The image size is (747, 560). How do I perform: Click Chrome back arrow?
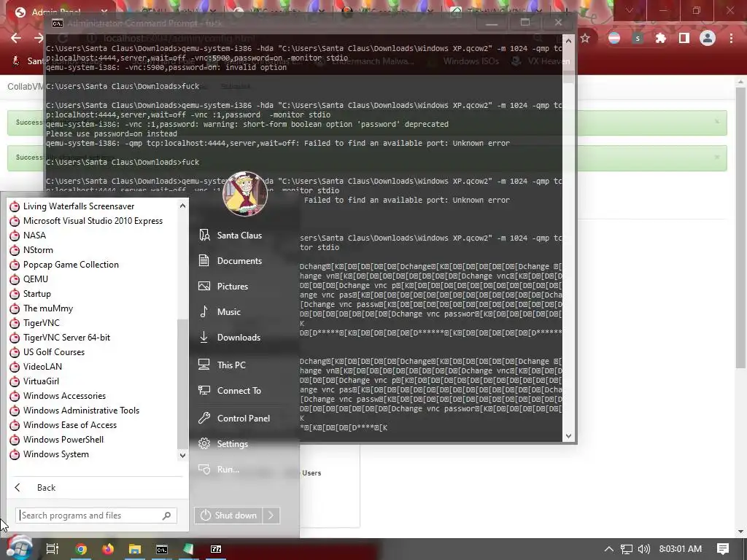point(16,38)
